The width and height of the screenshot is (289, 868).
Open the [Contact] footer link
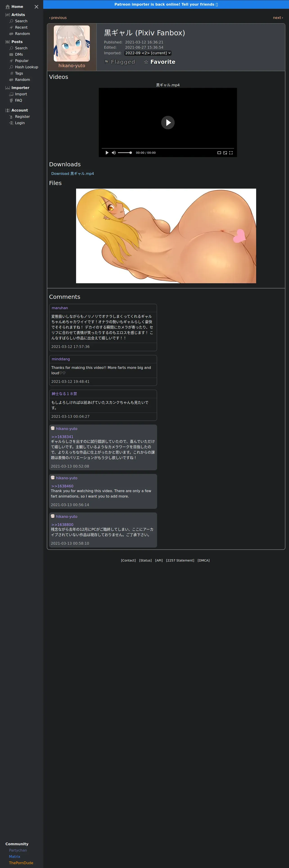(128, 561)
